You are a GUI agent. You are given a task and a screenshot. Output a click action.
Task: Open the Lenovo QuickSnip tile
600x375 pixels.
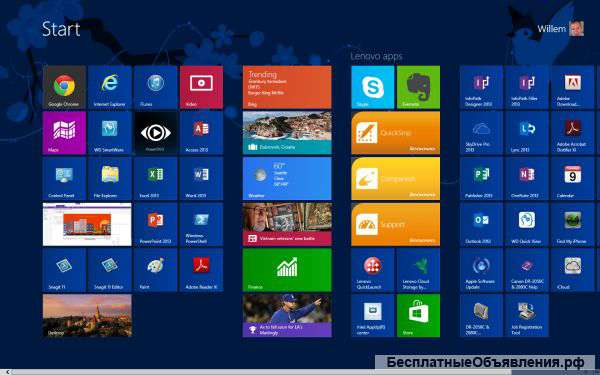pyautogui.click(x=396, y=133)
